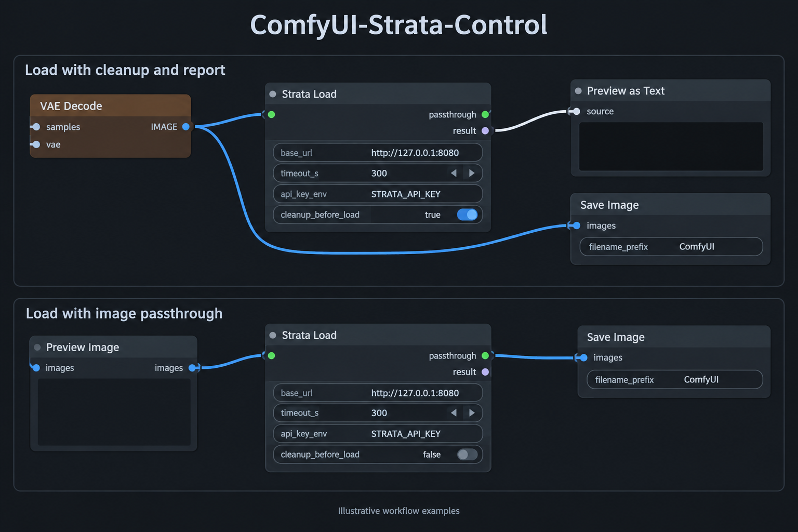
Task: Click bottom Strata Load passthrough output socket
Action: point(485,356)
